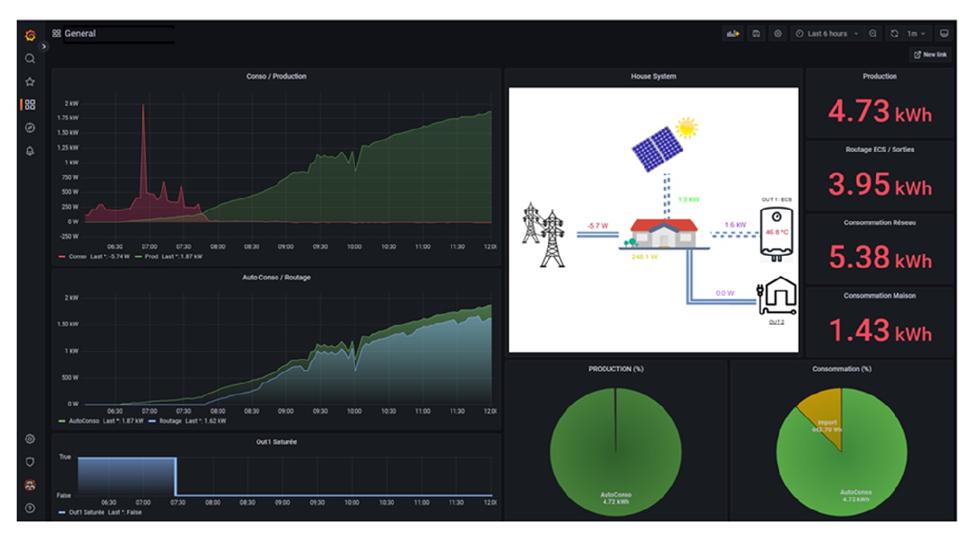Click the Routage ECS / Sorties panel title
The image size is (980, 538).
tap(880, 150)
